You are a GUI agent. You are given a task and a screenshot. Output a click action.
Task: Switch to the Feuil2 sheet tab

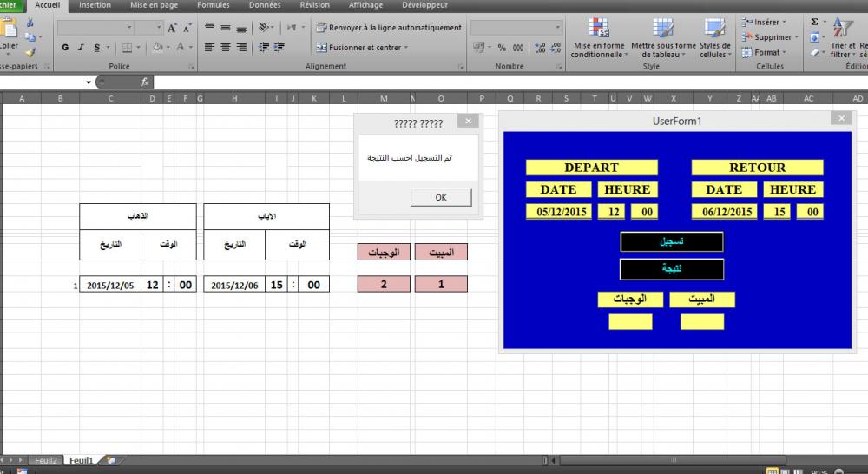45,460
